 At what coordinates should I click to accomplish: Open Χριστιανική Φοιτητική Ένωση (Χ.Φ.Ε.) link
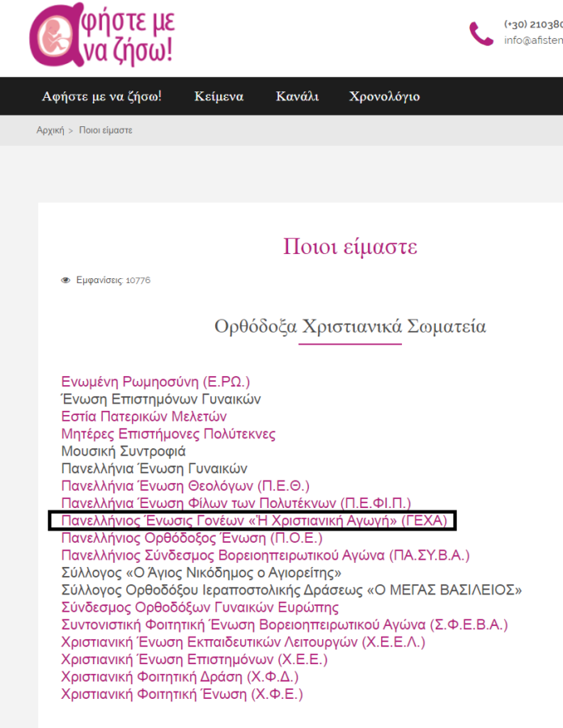tap(182, 695)
